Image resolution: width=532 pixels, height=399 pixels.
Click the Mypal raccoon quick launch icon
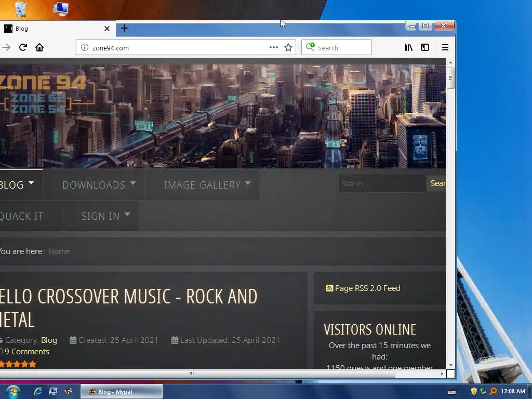coord(68,391)
